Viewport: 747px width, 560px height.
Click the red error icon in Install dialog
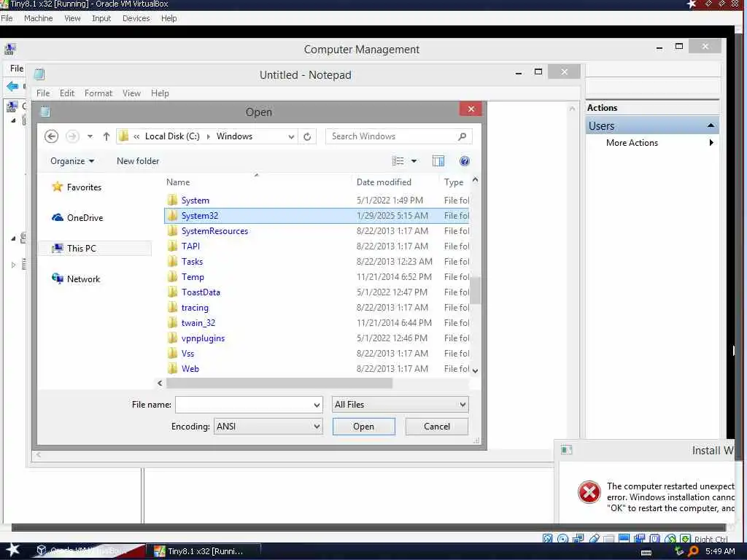[x=589, y=492]
